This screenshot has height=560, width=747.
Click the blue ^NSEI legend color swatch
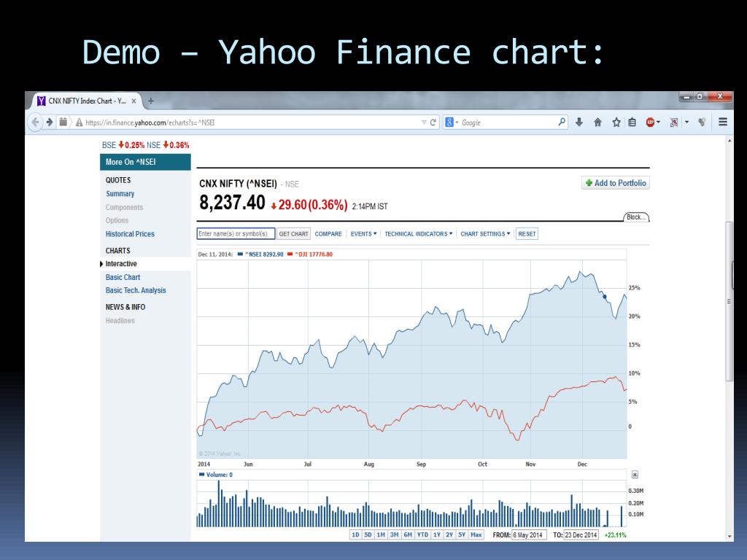(240, 254)
